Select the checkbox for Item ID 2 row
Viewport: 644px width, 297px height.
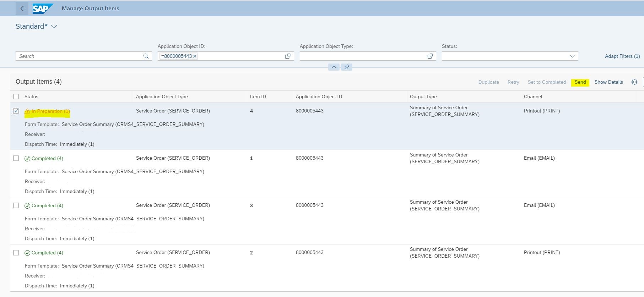[16, 253]
